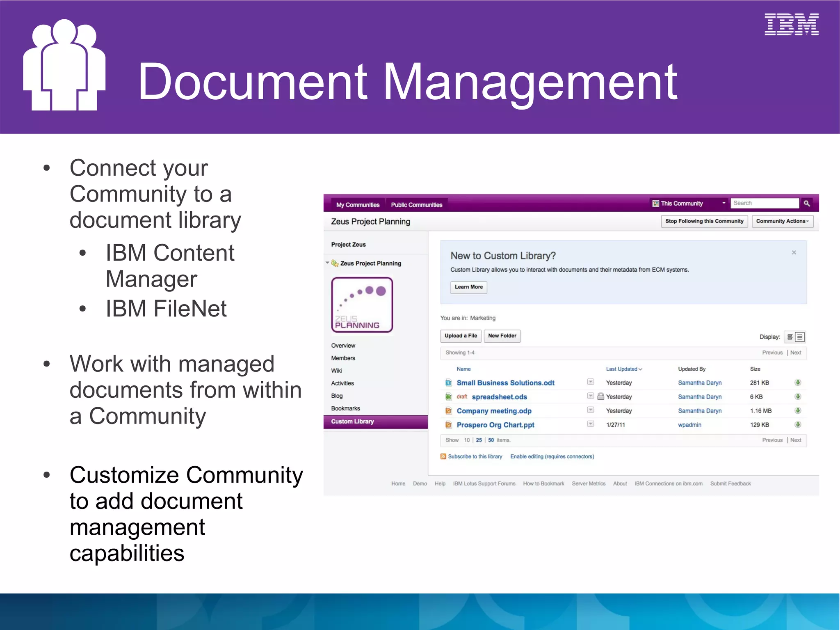Switch display to summary list view
The height and width of the screenshot is (630, 840).
[800, 337]
